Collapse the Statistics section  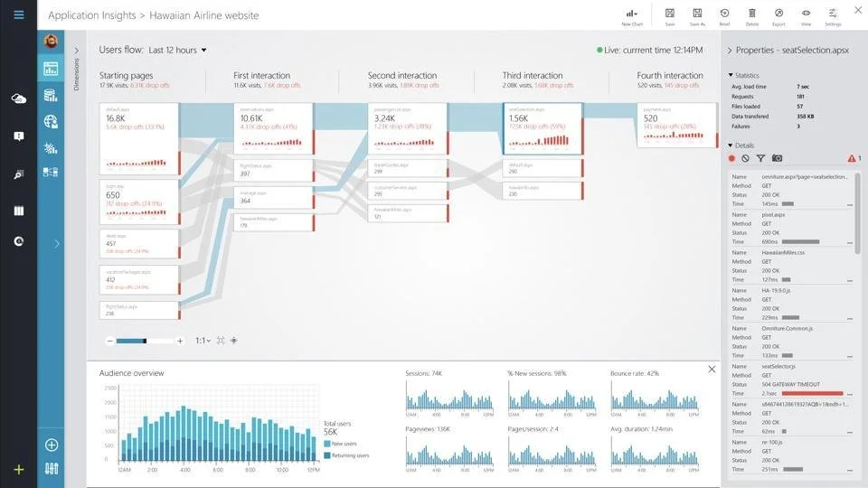(x=731, y=75)
